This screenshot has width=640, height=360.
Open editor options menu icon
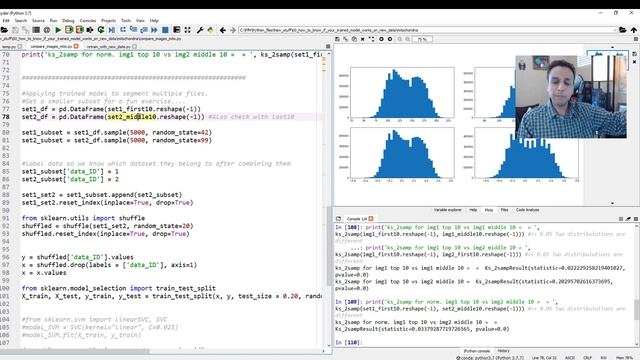point(328,47)
